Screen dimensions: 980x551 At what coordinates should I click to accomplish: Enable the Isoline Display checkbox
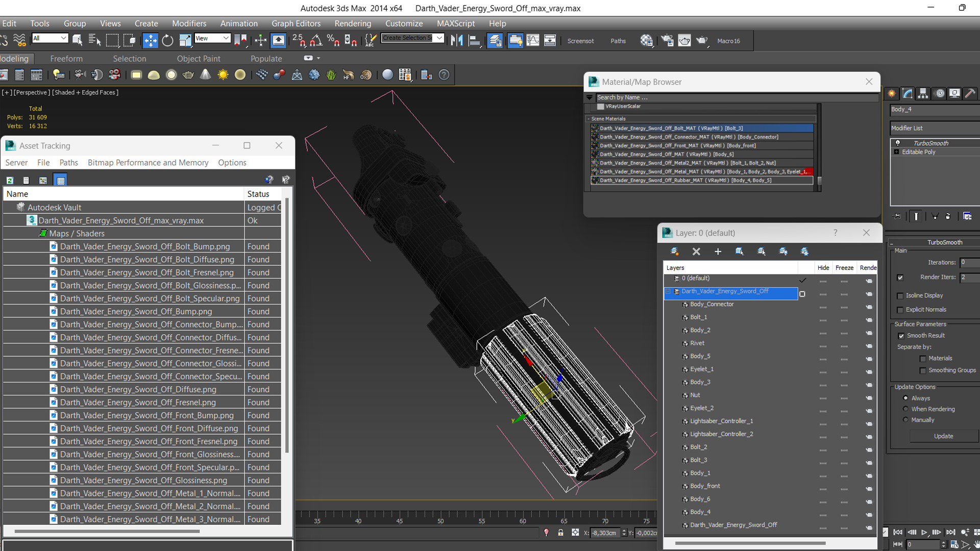coord(900,296)
